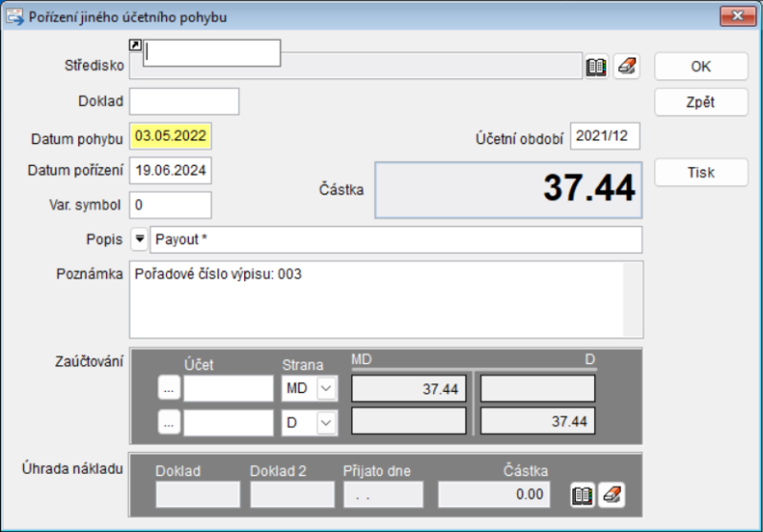Click into the Doklad input field
The image size is (763, 532).
click(184, 101)
